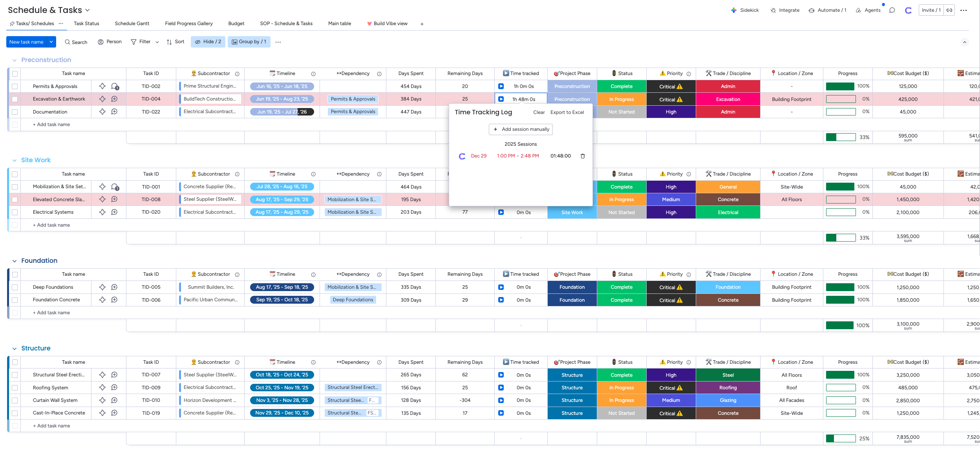Open the discussion comment bubble in header
Image resolution: width=980 pixels, height=451 pixels.
coord(892,10)
